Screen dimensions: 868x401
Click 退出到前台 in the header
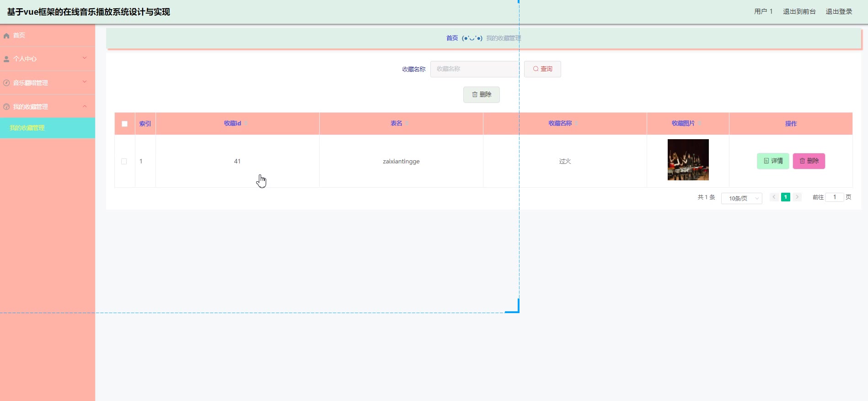click(x=799, y=11)
